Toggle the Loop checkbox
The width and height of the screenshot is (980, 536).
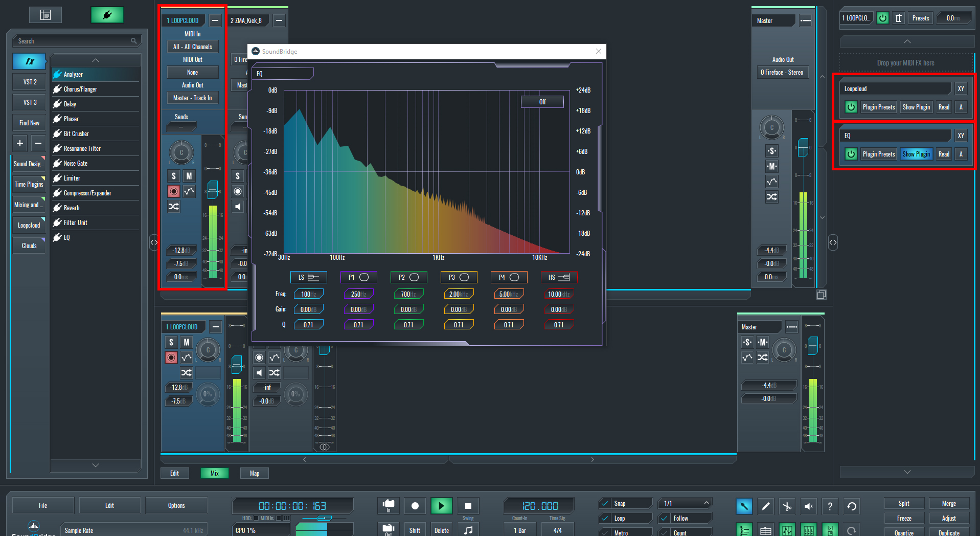point(605,518)
